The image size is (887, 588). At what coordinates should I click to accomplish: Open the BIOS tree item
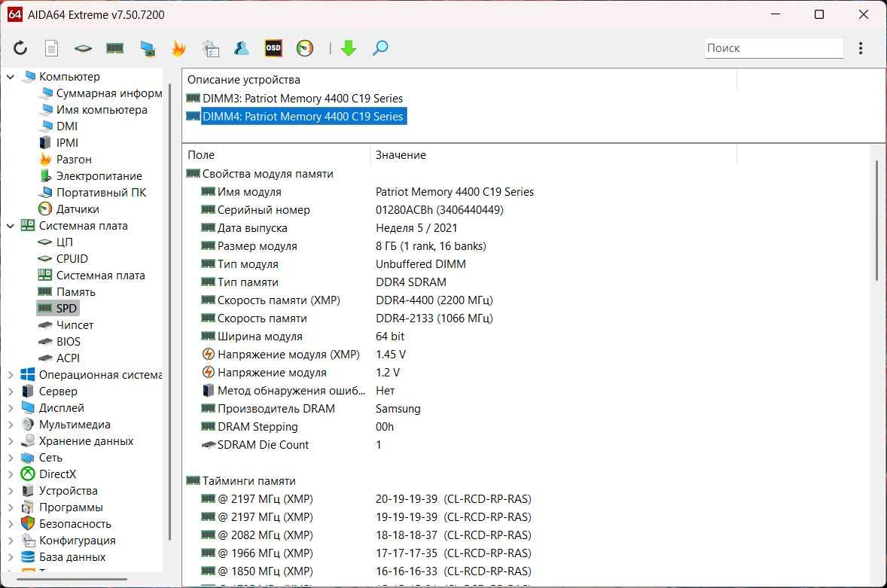tap(59, 342)
